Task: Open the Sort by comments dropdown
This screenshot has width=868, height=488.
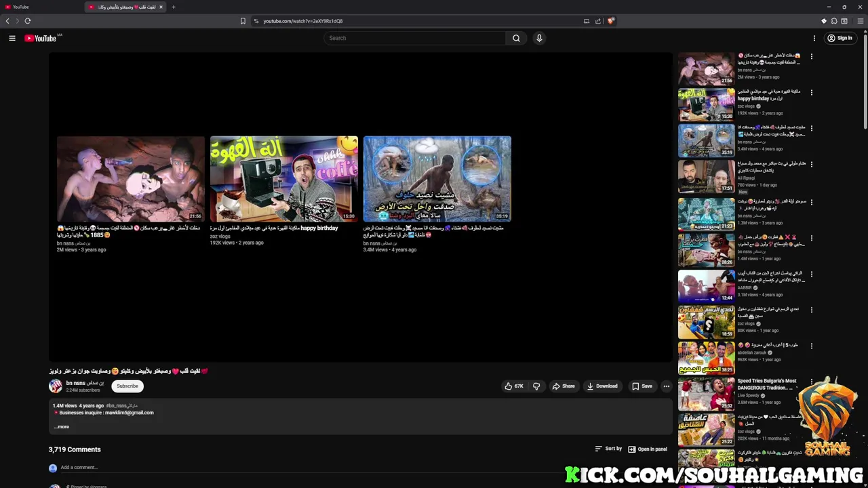Action: click(608, 449)
